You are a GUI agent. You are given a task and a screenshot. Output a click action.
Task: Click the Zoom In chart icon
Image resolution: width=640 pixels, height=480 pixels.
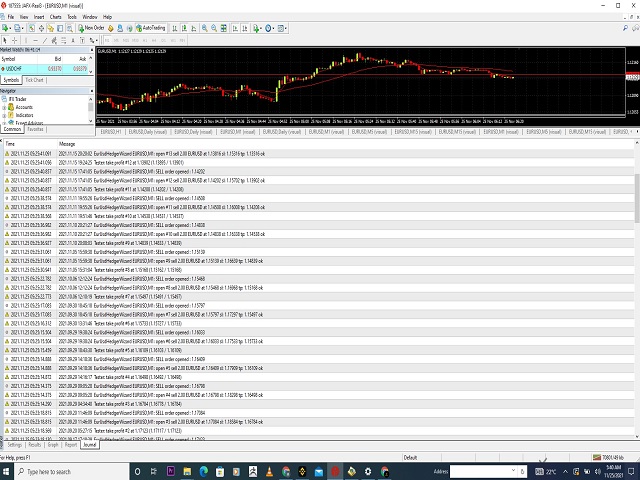pos(204,28)
